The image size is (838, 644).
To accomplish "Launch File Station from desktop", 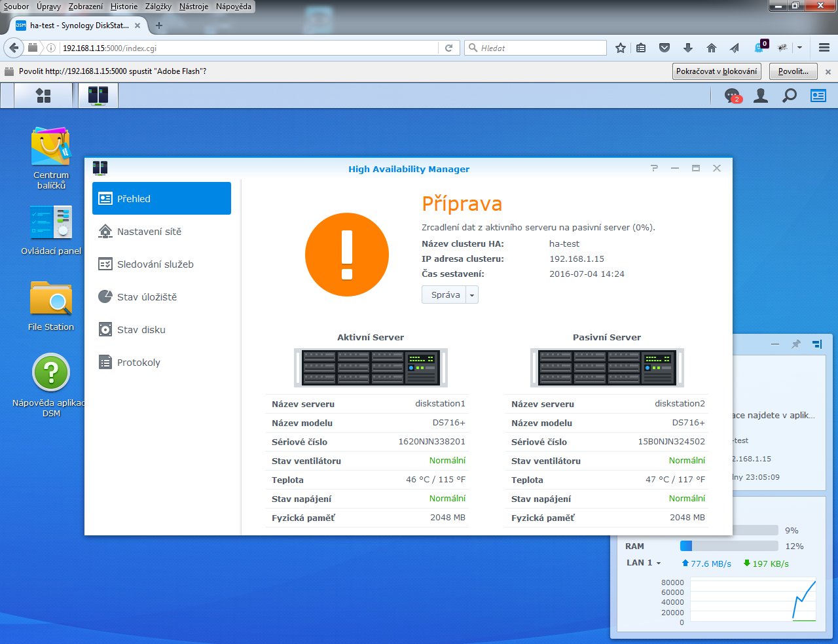I will (x=50, y=300).
